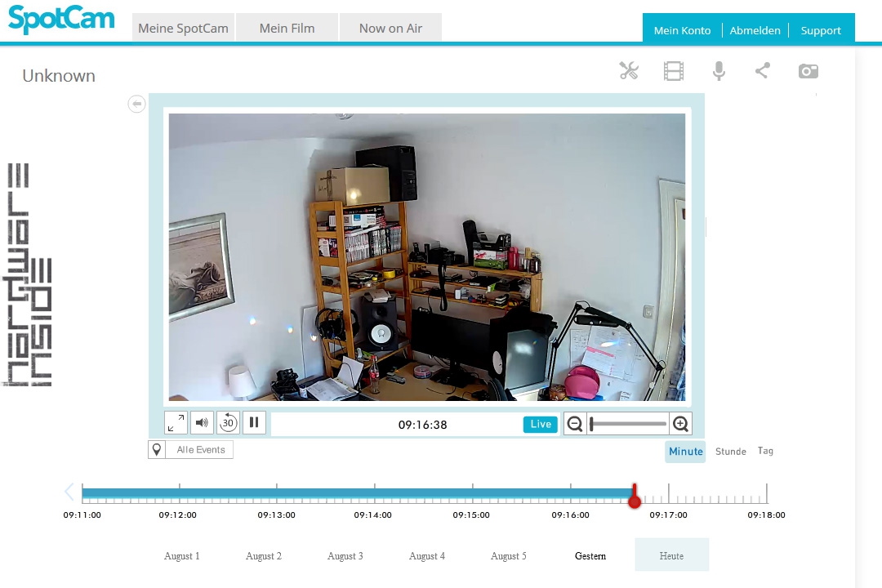The width and height of the screenshot is (882, 588).
Task: Enter fullscreen video mode
Action: coord(176,423)
